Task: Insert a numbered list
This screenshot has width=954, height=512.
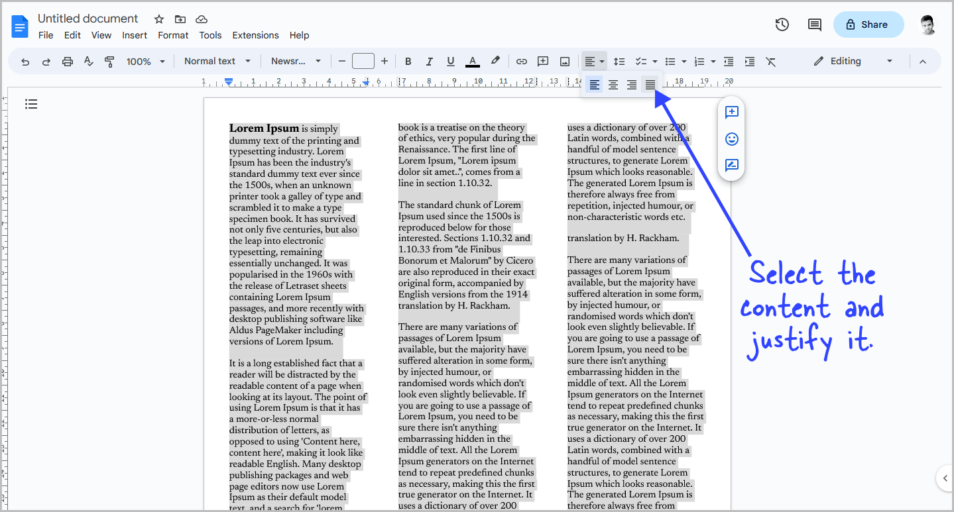Action: (x=699, y=61)
